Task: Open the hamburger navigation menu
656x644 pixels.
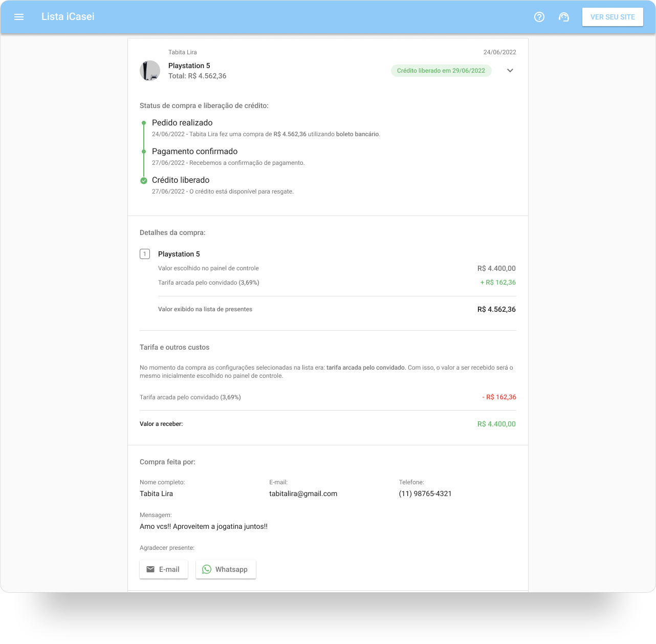Action: click(19, 17)
